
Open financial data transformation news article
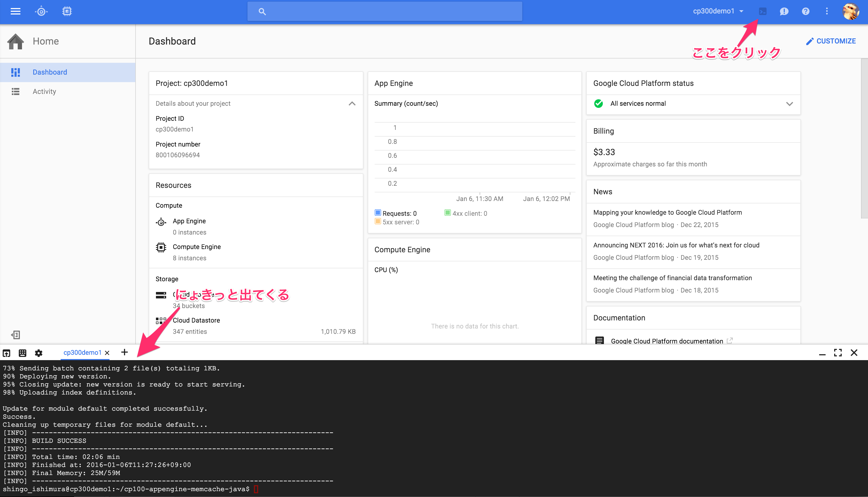tap(672, 278)
